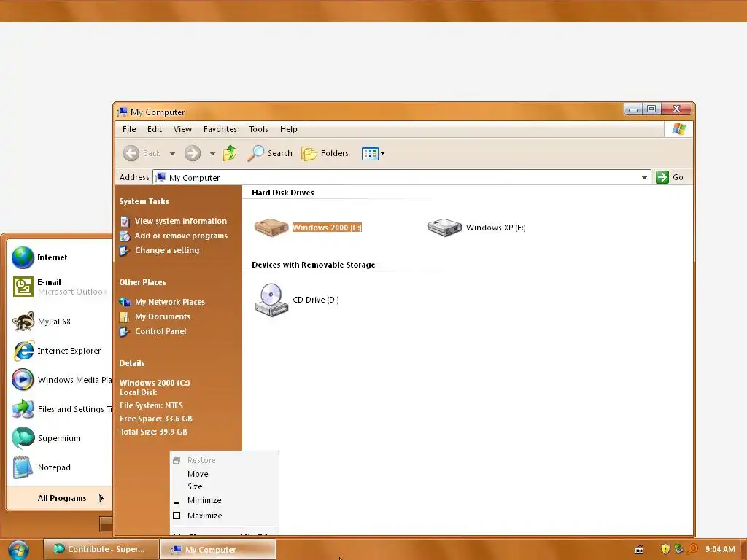Choose Minimize from the window menu
The height and width of the screenshot is (560, 747).
coord(225,500)
